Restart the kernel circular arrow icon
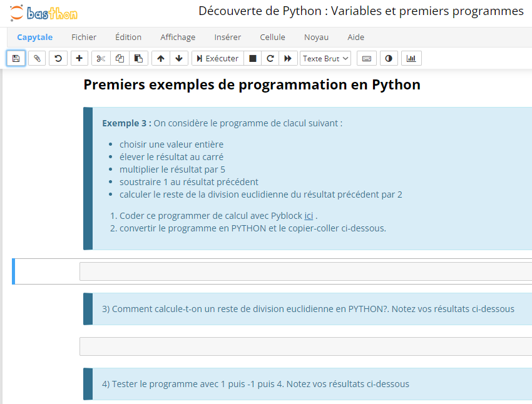This screenshot has width=532, height=404. coord(270,58)
